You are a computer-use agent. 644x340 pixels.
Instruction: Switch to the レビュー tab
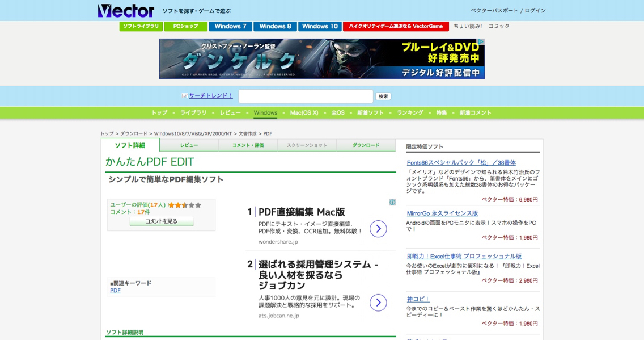[x=189, y=145]
